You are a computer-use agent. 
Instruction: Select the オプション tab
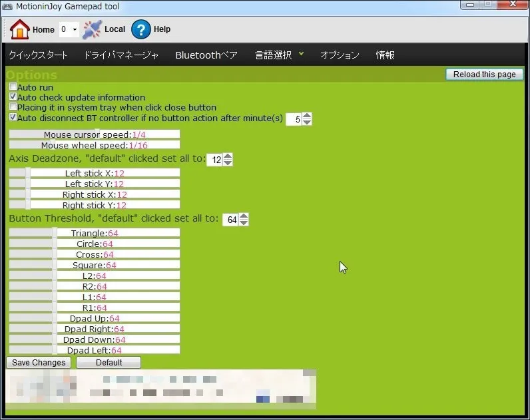(x=340, y=55)
